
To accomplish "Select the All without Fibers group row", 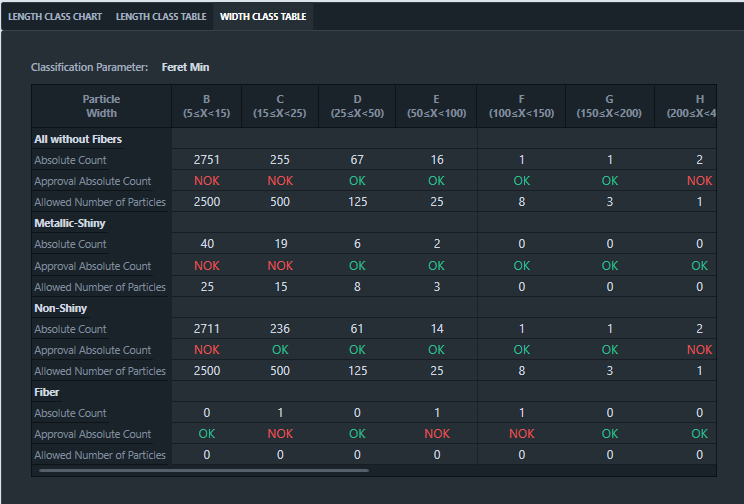I will tap(78, 139).
